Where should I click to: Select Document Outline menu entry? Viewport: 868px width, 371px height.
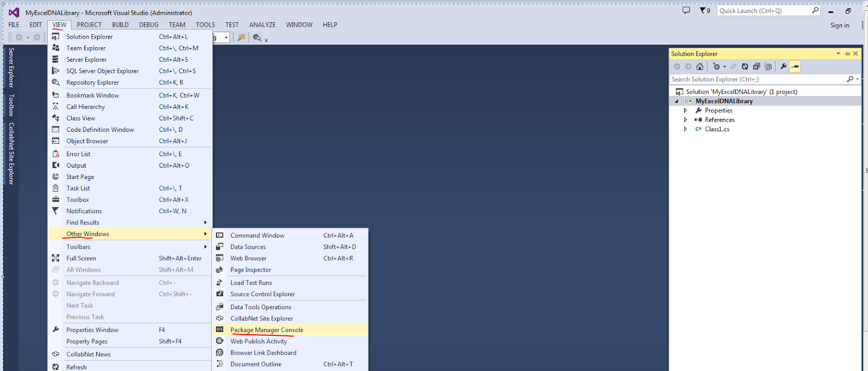coord(290,364)
